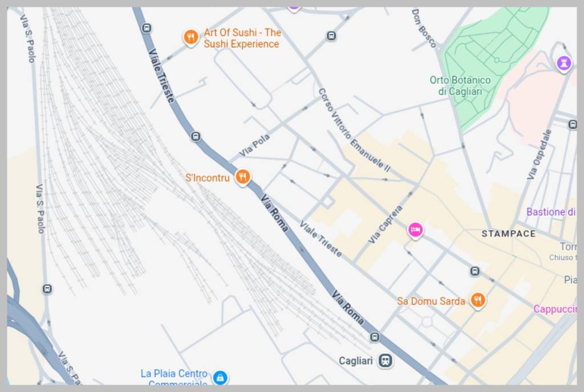Click the Bastione di label text
This screenshot has width=584, height=392.
(551, 212)
